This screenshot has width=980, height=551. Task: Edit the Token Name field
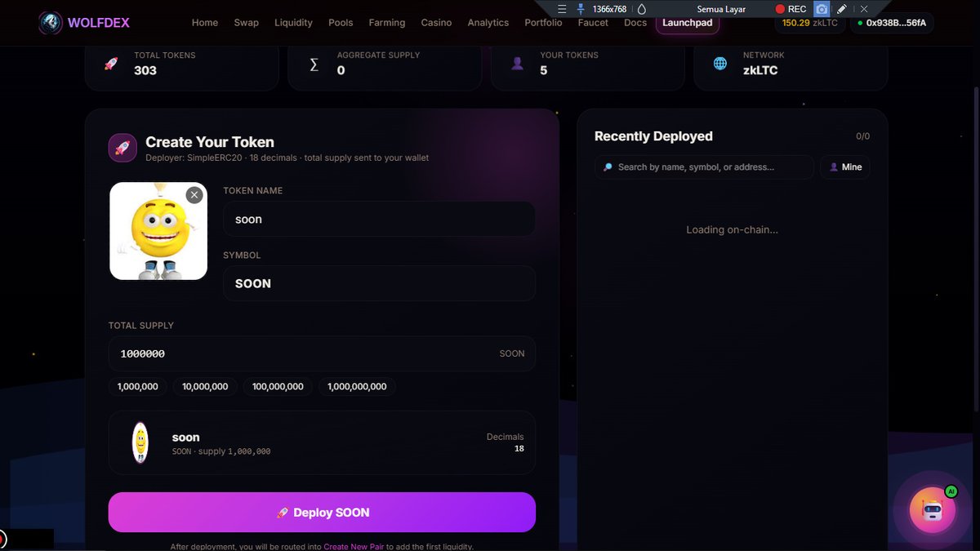pyautogui.click(x=379, y=219)
